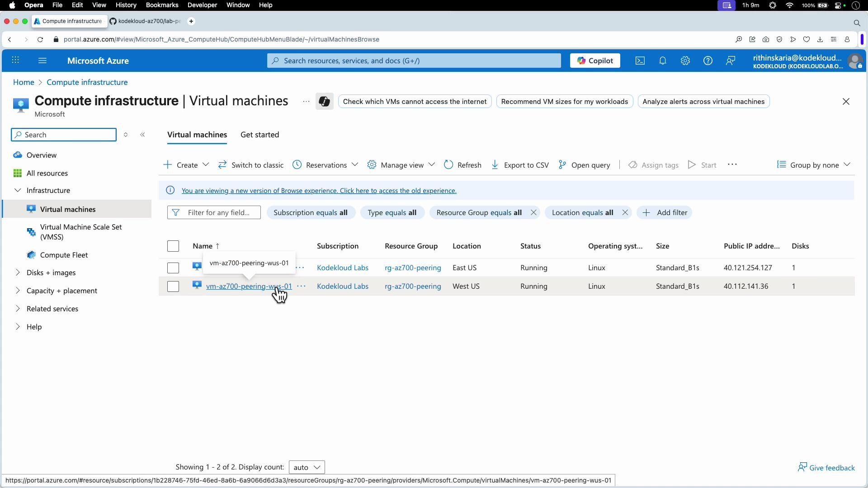Click the Filter for any field box
The width and height of the screenshot is (868, 488).
214,212
